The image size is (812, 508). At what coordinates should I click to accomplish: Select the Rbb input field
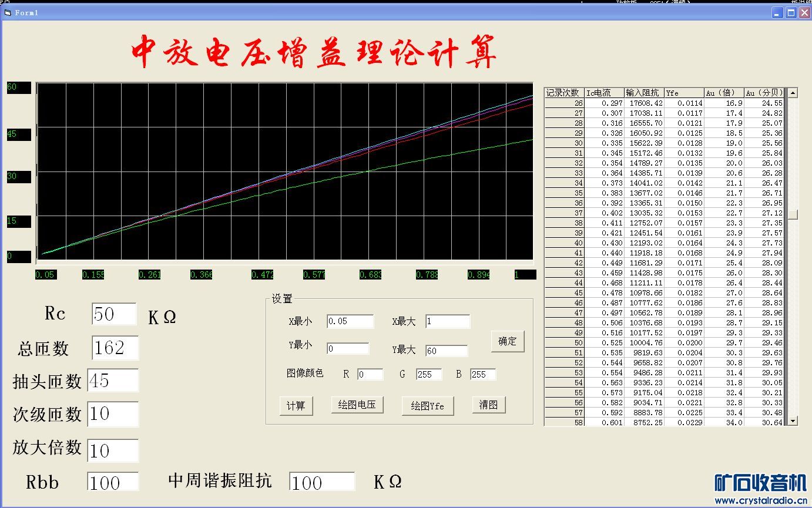tap(113, 482)
